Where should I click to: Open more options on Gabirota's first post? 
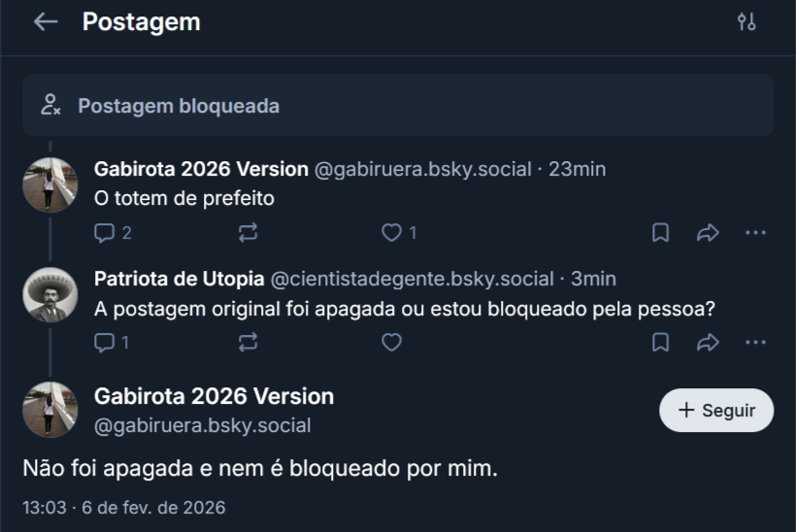[x=755, y=232]
